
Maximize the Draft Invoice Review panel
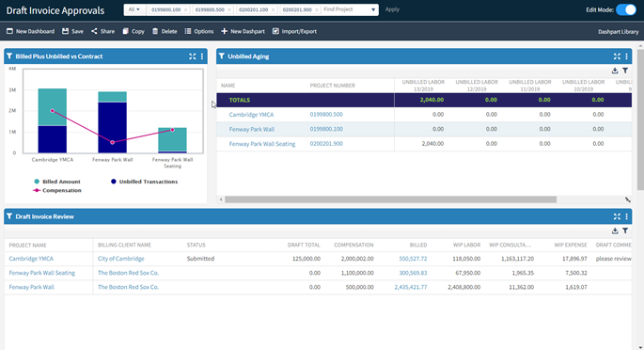(x=617, y=216)
